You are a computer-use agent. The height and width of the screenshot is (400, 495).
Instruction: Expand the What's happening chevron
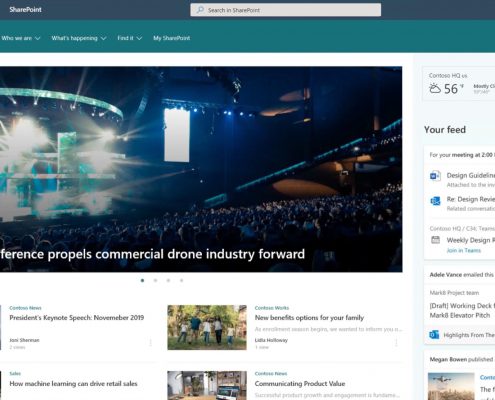104,38
